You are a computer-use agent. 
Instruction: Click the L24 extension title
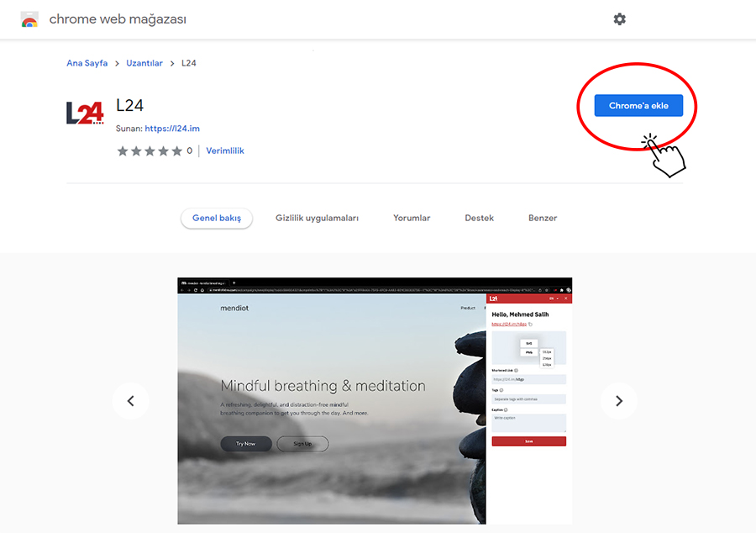(129, 105)
